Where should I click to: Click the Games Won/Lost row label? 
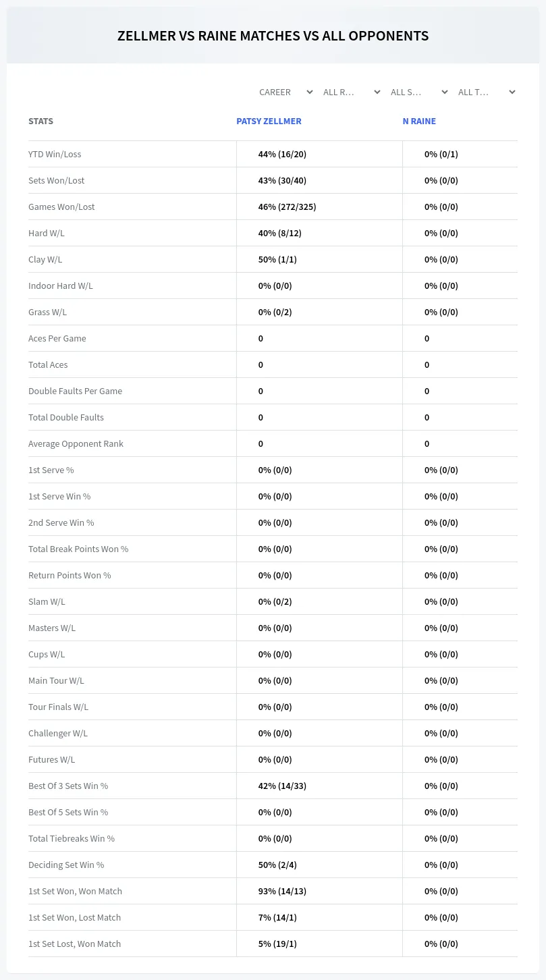61,207
